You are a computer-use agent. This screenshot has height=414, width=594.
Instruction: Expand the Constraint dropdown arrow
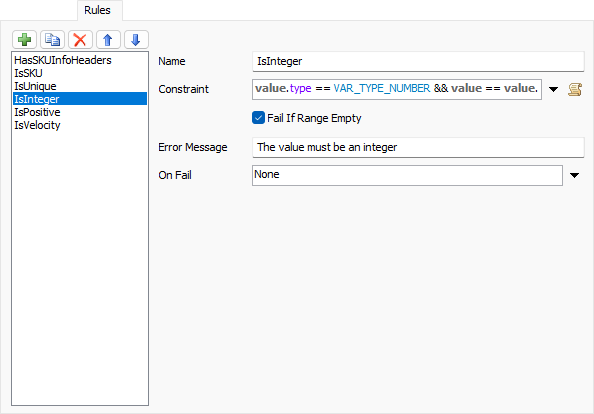(x=553, y=89)
